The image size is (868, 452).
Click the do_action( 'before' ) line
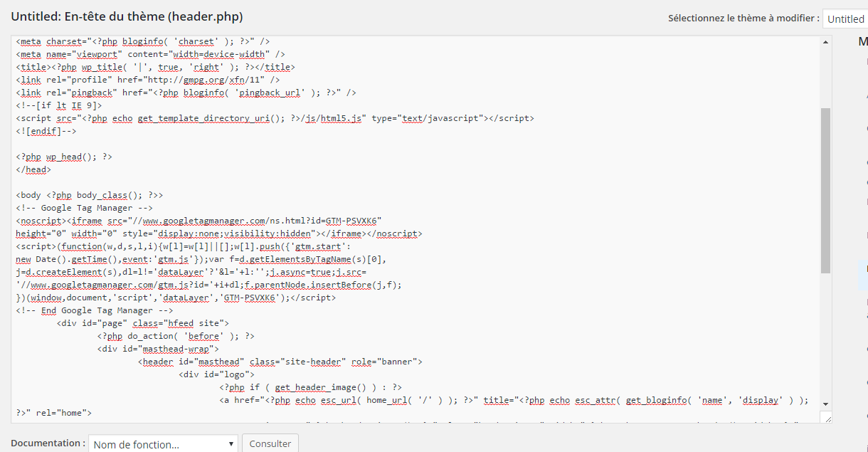click(176, 336)
